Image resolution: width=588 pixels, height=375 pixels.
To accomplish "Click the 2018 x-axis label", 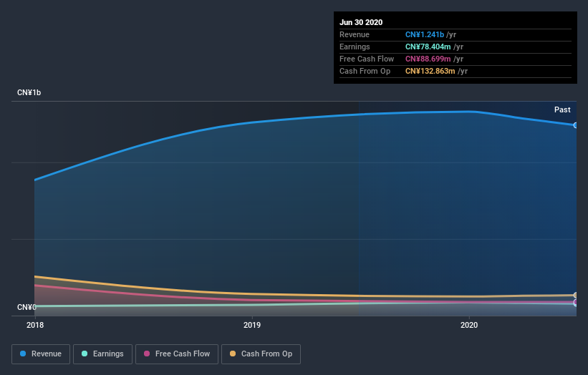I will (35, 325).
